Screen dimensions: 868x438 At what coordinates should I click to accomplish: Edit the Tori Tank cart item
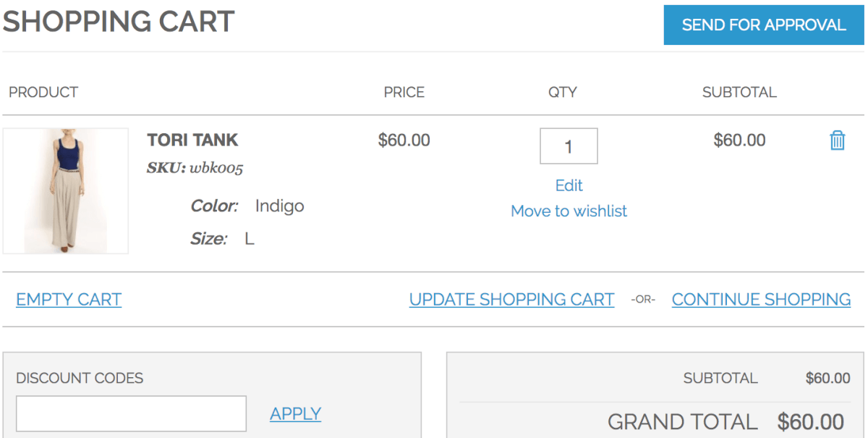tap(569, 185)
